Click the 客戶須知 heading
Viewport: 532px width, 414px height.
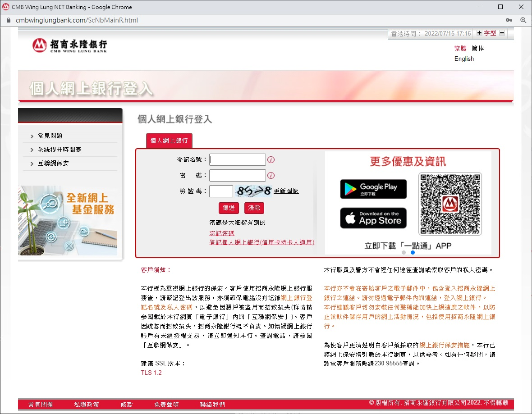pos(156,270)
